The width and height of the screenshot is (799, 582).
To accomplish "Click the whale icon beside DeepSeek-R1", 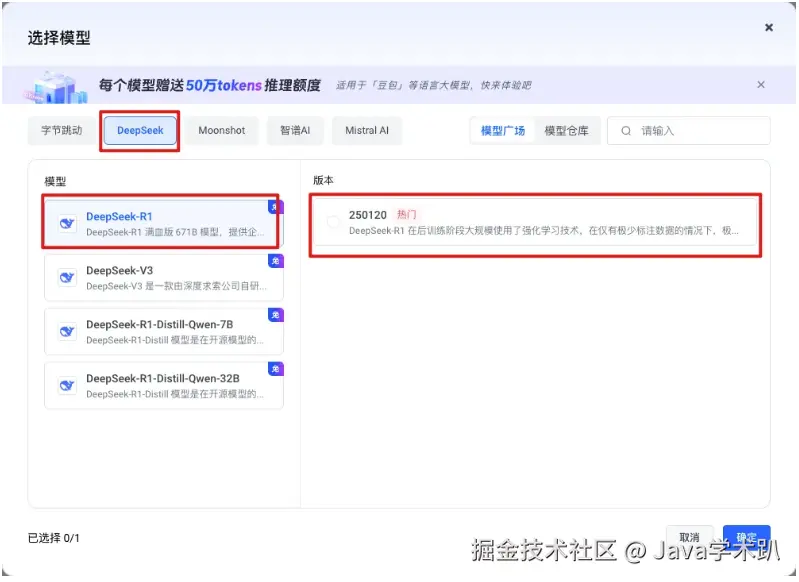I will pyautogui.click(x=67, y=223).
